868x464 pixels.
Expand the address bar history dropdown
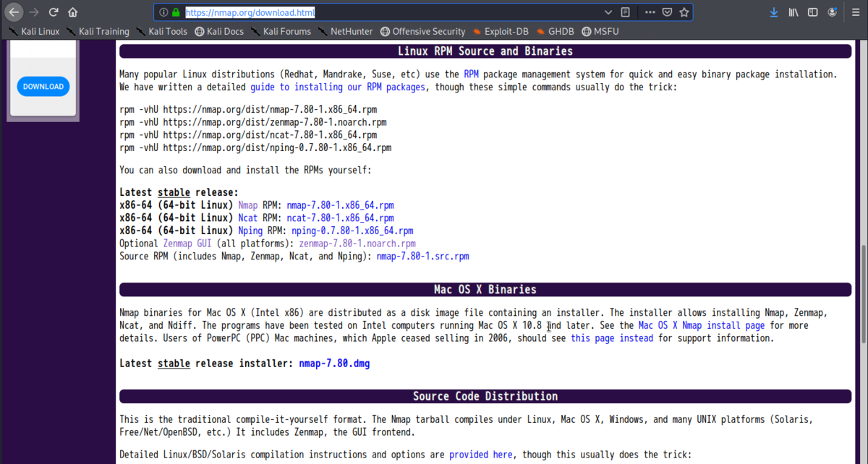tap(608, 12)
